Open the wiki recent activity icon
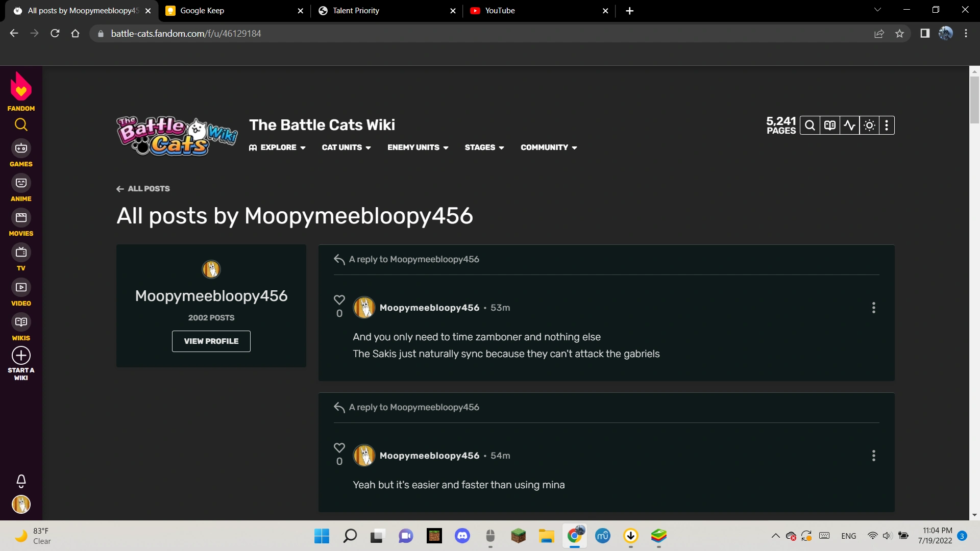980x551 pixels. coord(849,126)
